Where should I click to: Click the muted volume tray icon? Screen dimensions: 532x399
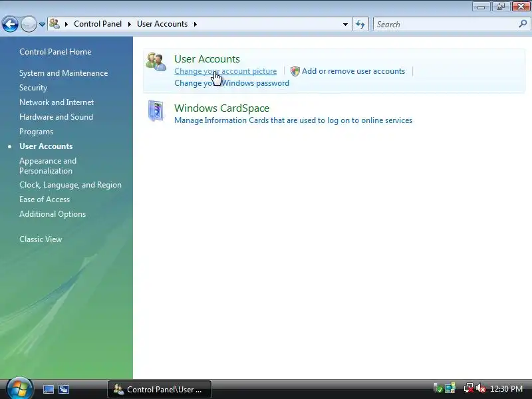click(480, 388)
